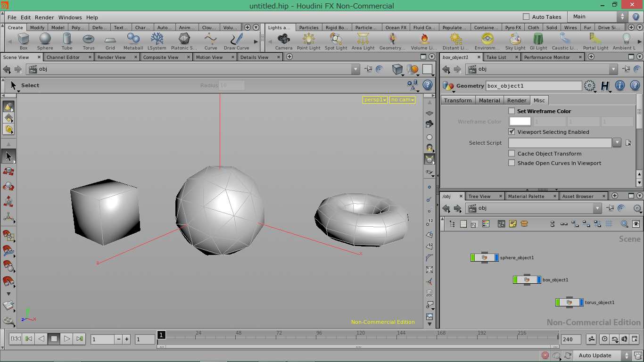Create a Box from the shelf
Screen dimensions: 644x362
23,41
